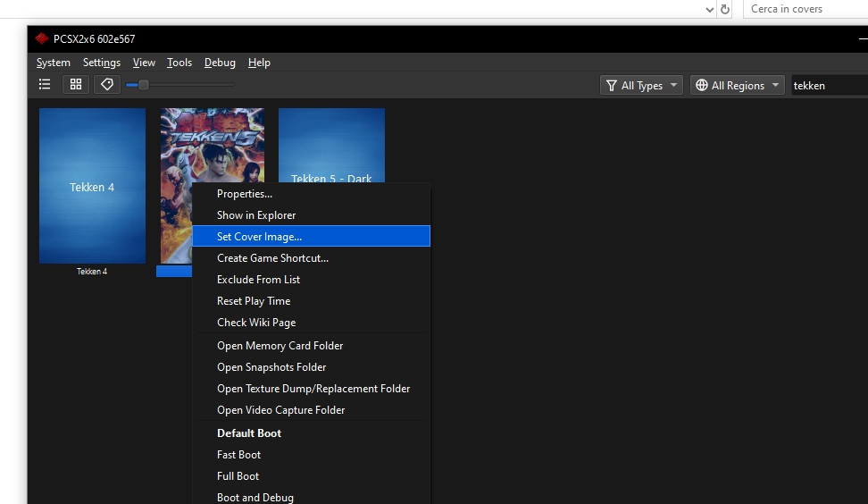This screenshot has width=868, height=504.
Task: Select Default Boot option
Action: [x=311, y=433]
